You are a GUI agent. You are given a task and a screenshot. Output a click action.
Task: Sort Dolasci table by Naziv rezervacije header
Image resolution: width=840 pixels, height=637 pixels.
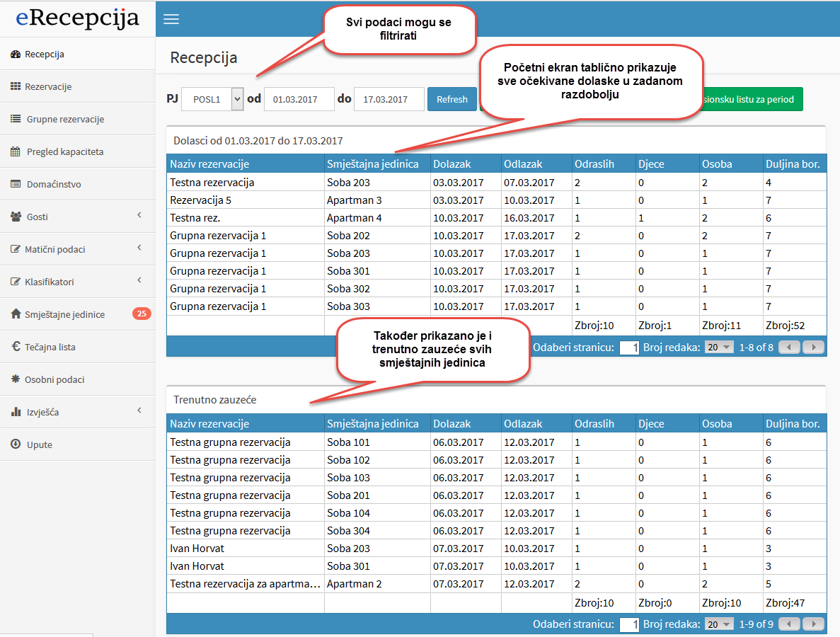point(246,164)
